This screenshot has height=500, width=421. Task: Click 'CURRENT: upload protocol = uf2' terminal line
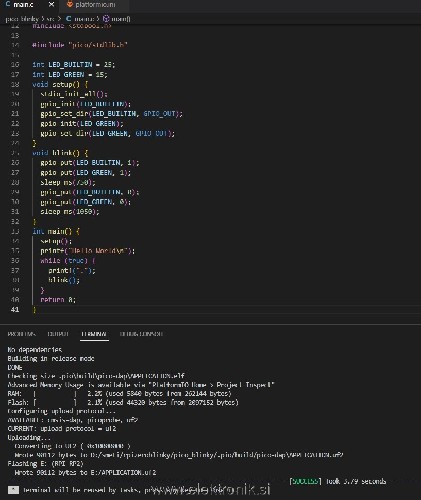62,429
